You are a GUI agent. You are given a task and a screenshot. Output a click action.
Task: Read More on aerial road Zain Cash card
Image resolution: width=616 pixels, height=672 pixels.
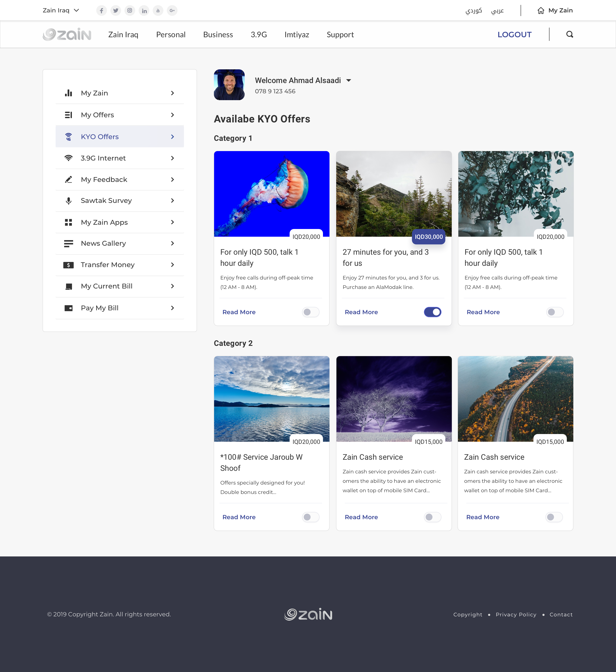(483, 517)
